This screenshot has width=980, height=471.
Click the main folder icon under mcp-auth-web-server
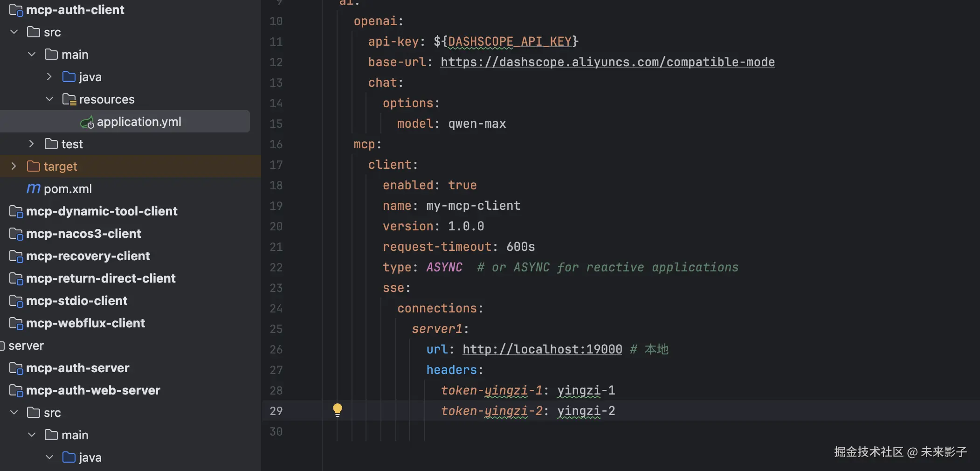click(51, 435)
